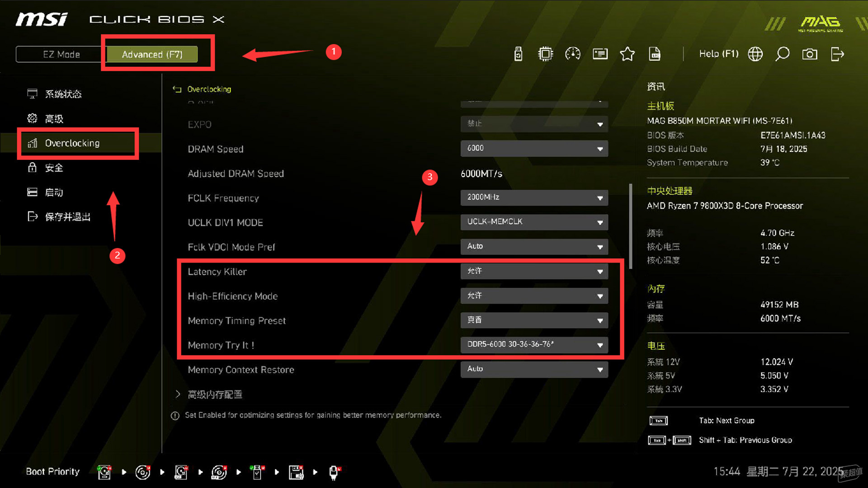Open the EXPO dropdown
The width and height of the screenshot is (868, 488).
pos(534,124)
